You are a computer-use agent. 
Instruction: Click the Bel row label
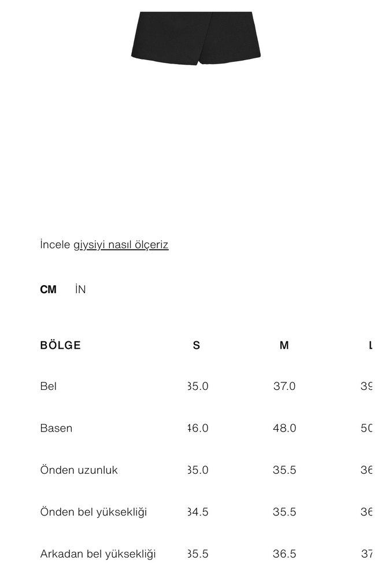coord(49,386)
